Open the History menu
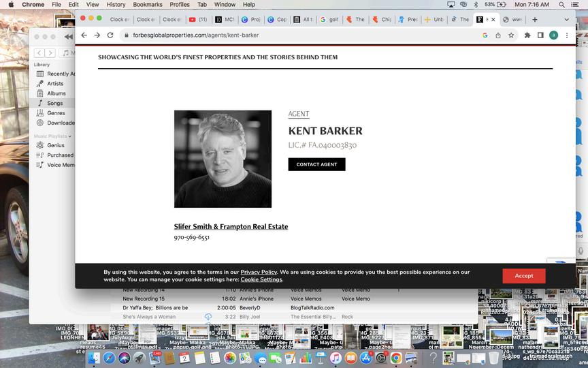 [x=116, y=5]
